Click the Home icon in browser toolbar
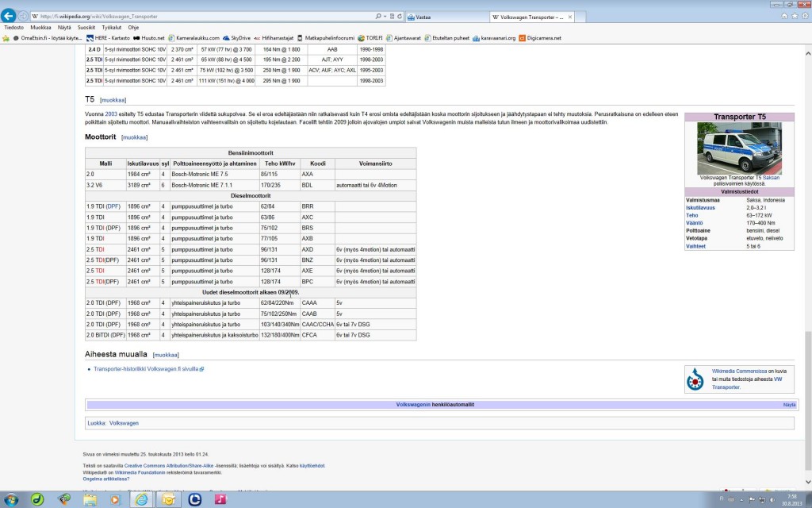This screenshot has height=508, width=812. coord(784,16)
